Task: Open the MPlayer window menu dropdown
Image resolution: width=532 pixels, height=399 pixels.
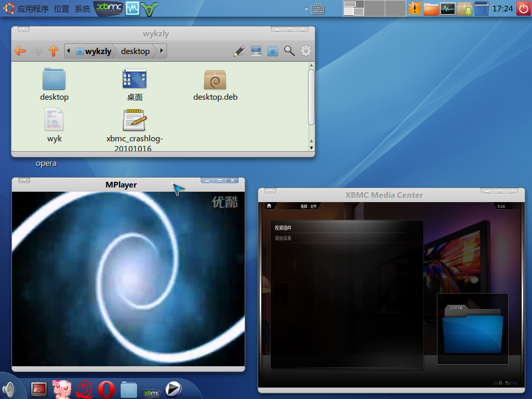Action: point(24,180)
